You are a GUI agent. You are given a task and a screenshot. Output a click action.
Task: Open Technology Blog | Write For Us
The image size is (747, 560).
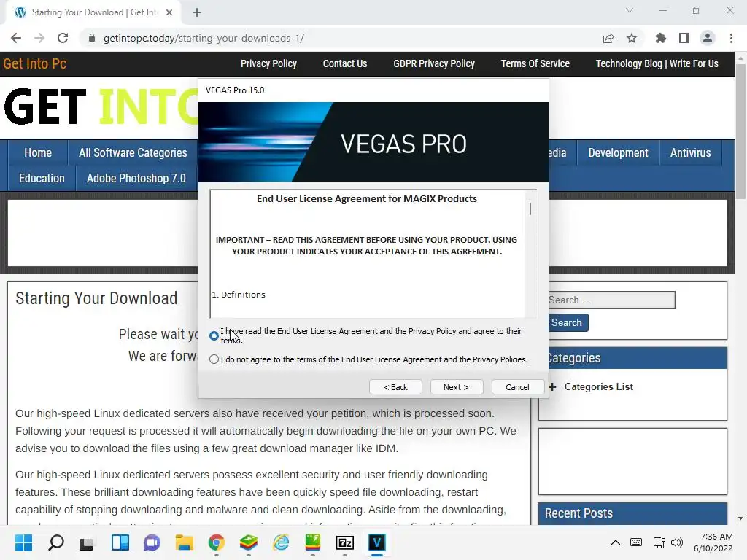[657, 64]
